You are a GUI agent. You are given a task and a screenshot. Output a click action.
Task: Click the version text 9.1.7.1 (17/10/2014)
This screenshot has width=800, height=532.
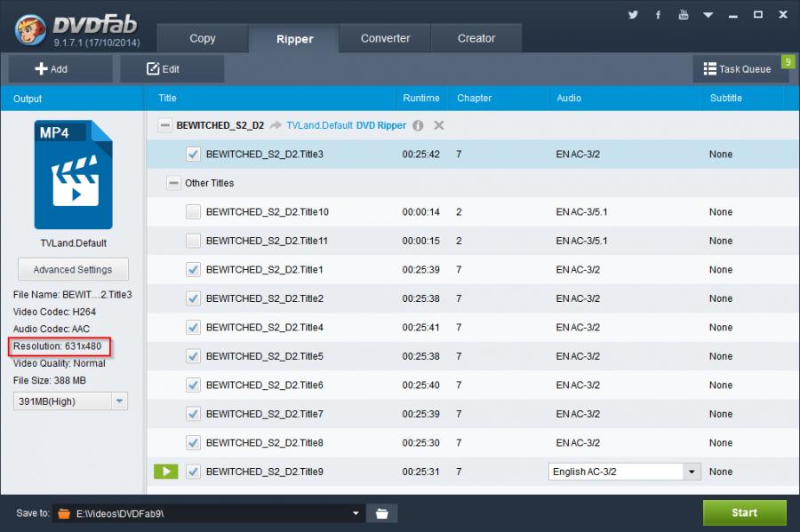click(97, 43)
